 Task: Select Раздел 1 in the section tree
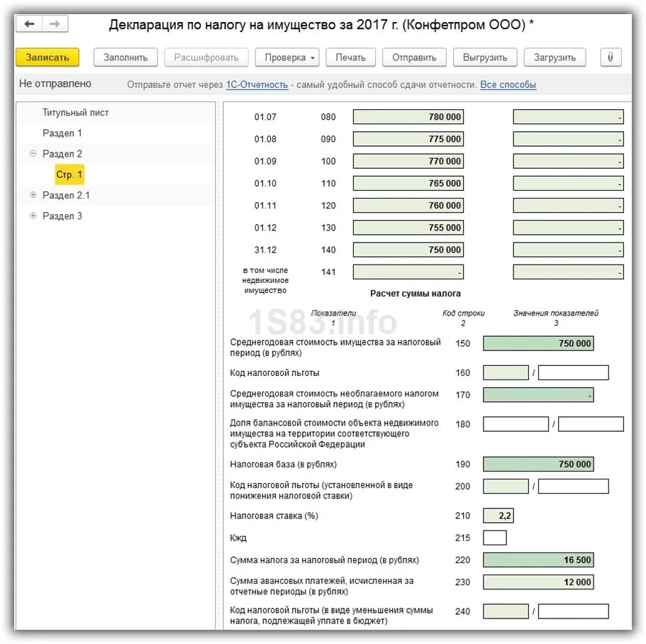click(x=62, y=133)
